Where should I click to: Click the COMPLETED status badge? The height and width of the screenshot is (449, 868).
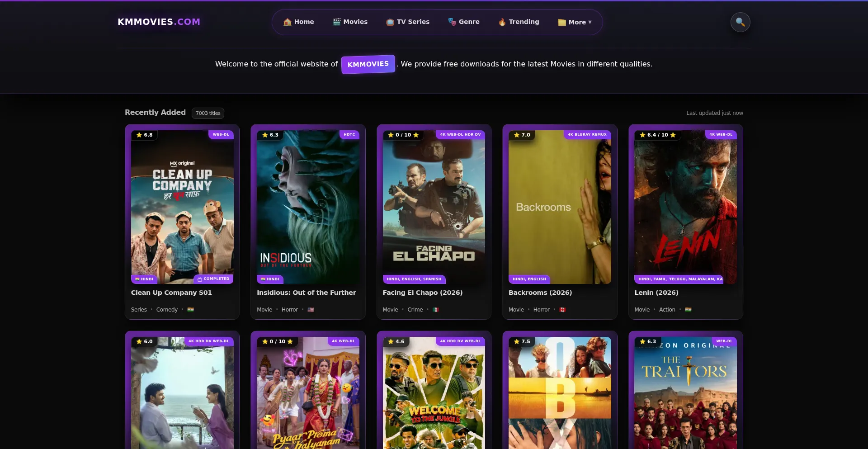[x=213, y=279]
